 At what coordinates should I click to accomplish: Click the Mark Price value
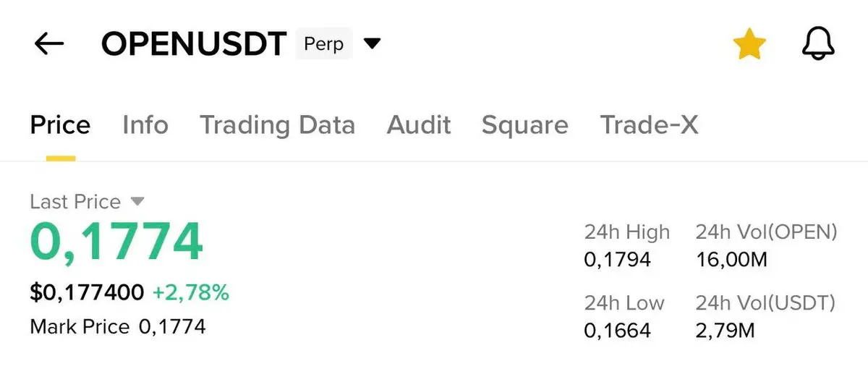(172, 326)
